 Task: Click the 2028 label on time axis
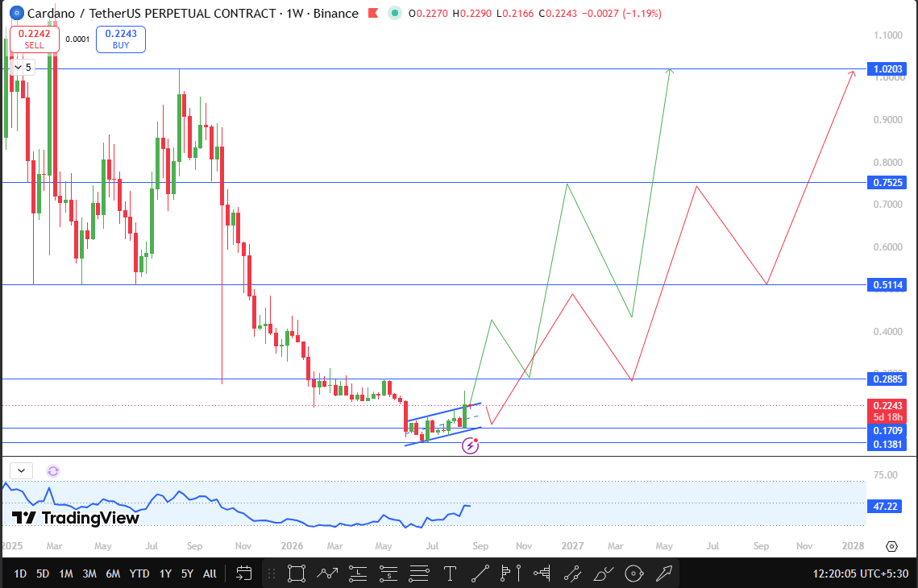853,546
